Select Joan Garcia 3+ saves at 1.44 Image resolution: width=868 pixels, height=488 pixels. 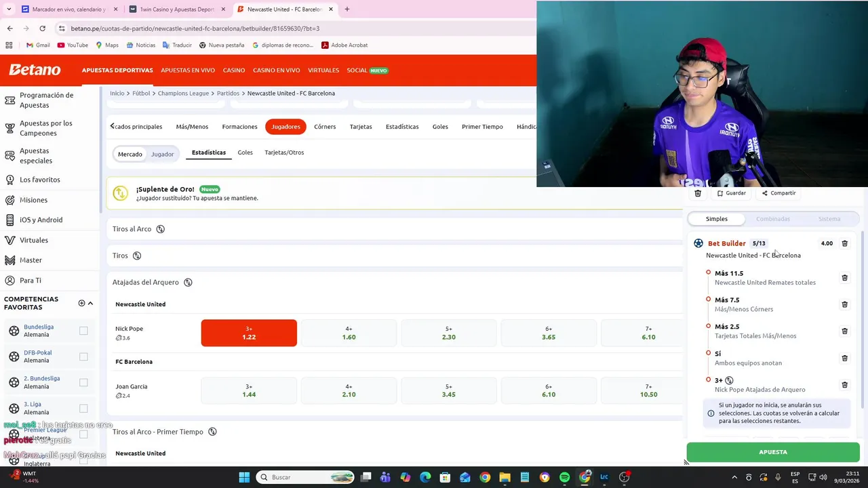(x=249, y=390)
